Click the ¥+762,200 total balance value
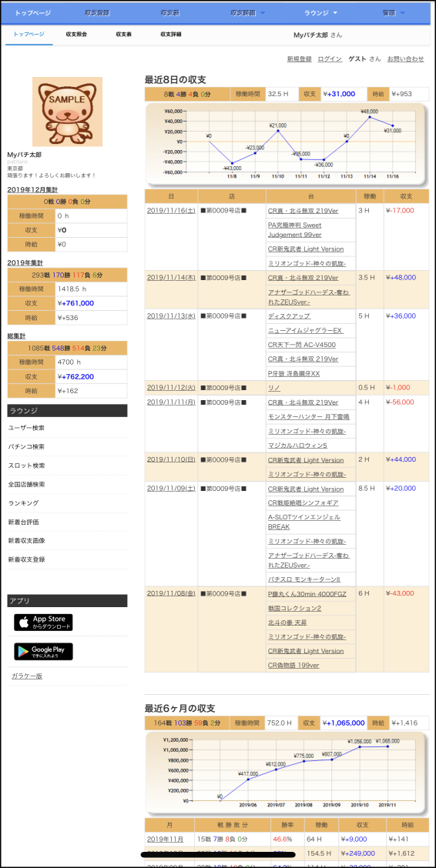Image resolution: width=436 pixels, height=868 pixels. coord(76,376)
